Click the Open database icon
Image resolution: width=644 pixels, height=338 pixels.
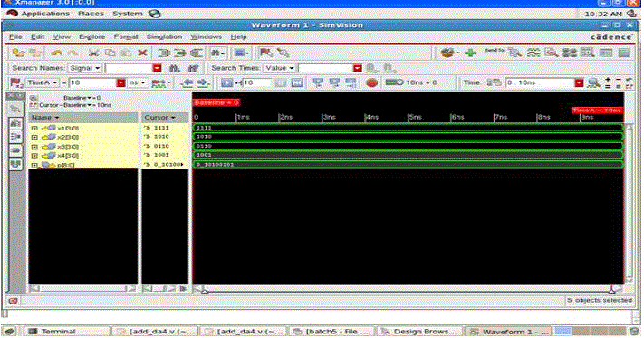click(x=18, y=53)
